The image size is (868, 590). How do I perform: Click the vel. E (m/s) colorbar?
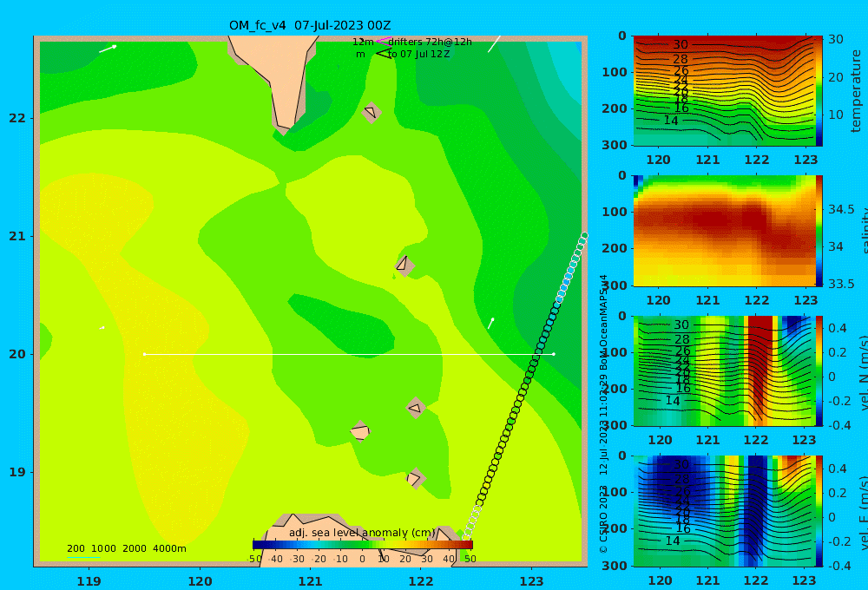point(819,511)
